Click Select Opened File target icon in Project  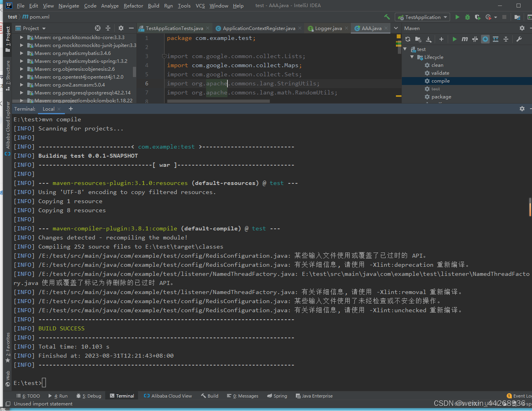point(98,28)
